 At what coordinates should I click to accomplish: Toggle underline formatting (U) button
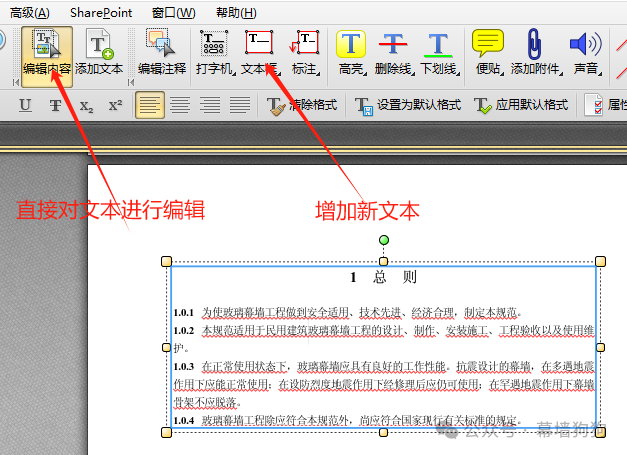coord(25,105)
